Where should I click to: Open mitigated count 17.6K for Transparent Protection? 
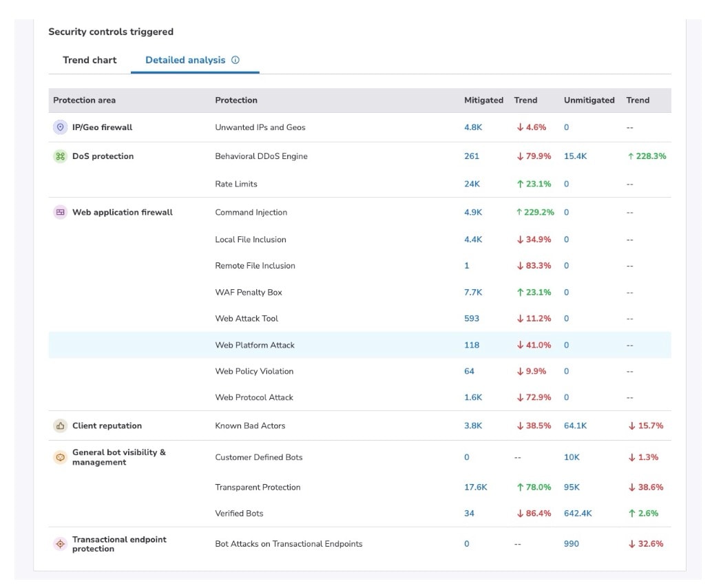point(475,487)
